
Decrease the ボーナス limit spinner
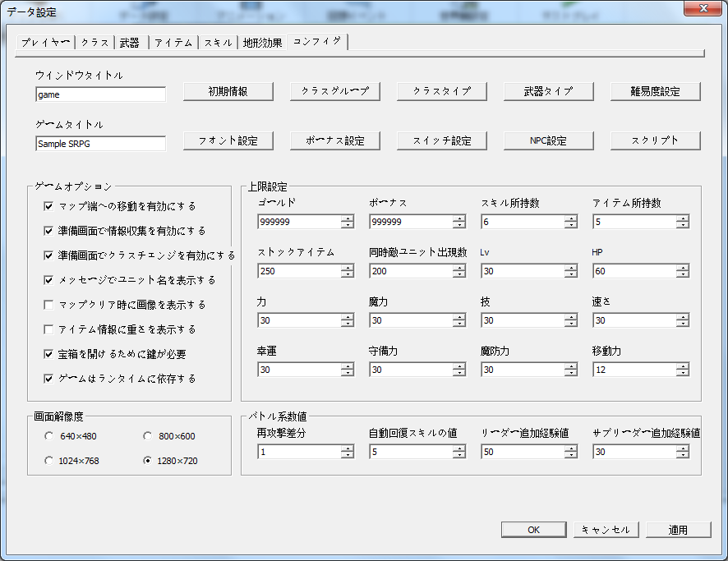459,225
